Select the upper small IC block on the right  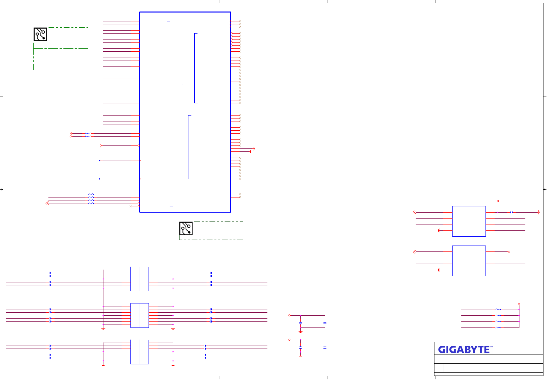click(469, 221)
